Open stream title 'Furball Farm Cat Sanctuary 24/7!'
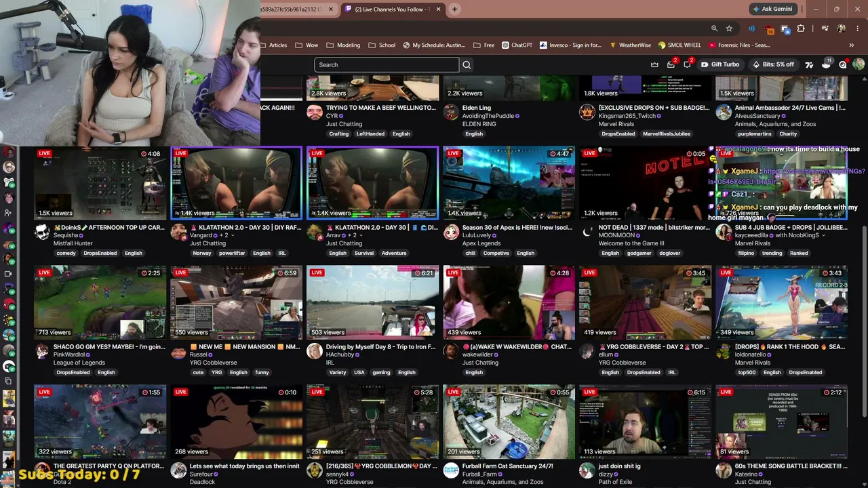The width and height of the screenshot is (868, 488). coord(507,466)
